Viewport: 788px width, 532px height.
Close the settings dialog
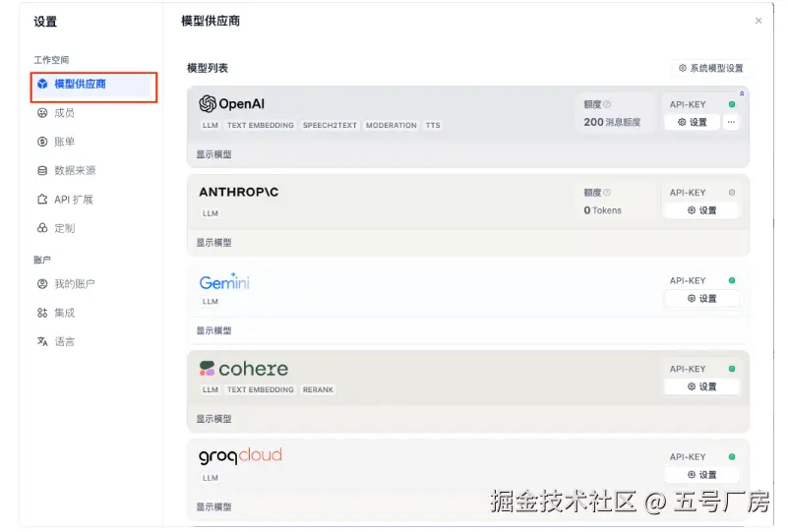[x=758, y=21]
